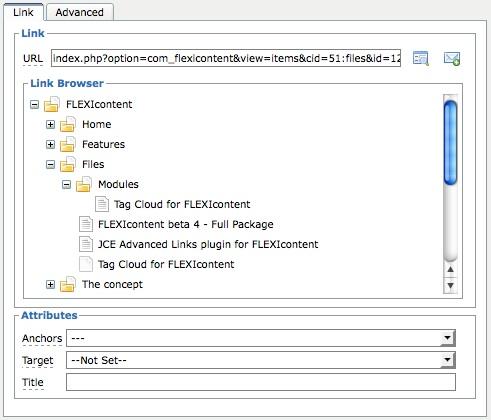Click the Title label
This screenshot has height=420, width=491.
[33, 382]
